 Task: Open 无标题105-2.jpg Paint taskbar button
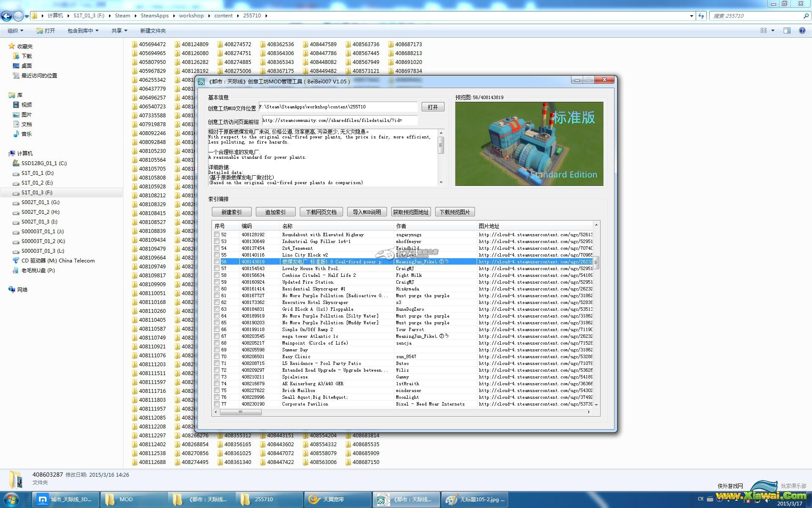coord(475,500)
